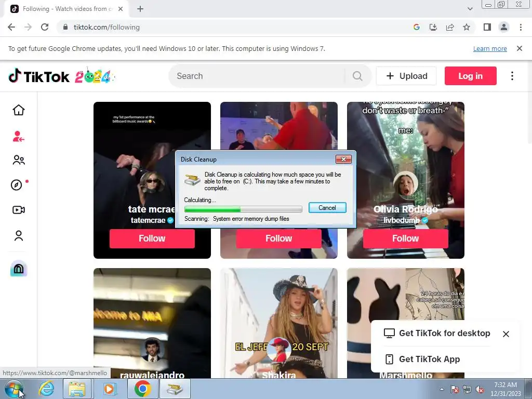Share this page icon

pyautogui.click(x=450, y=27)
